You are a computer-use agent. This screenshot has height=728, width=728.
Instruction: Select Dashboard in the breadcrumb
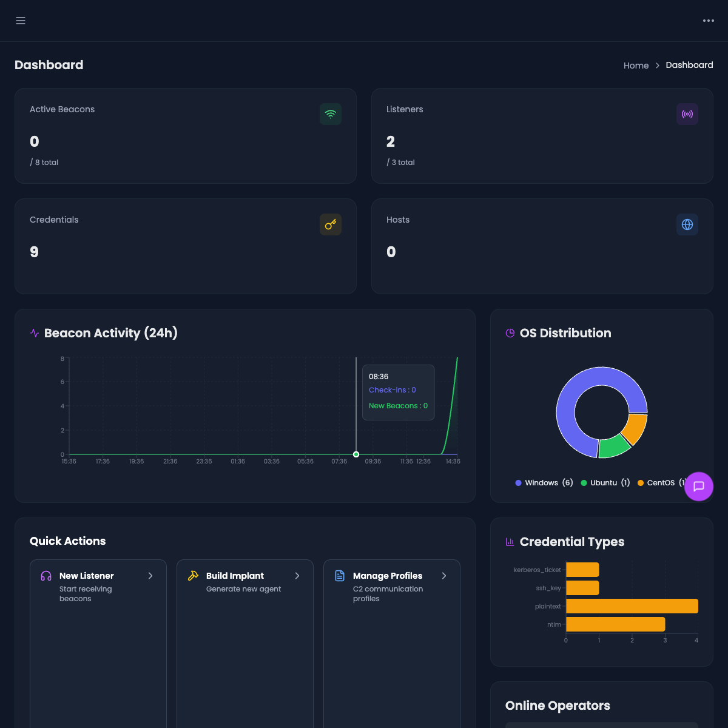(x=689, y=65)
